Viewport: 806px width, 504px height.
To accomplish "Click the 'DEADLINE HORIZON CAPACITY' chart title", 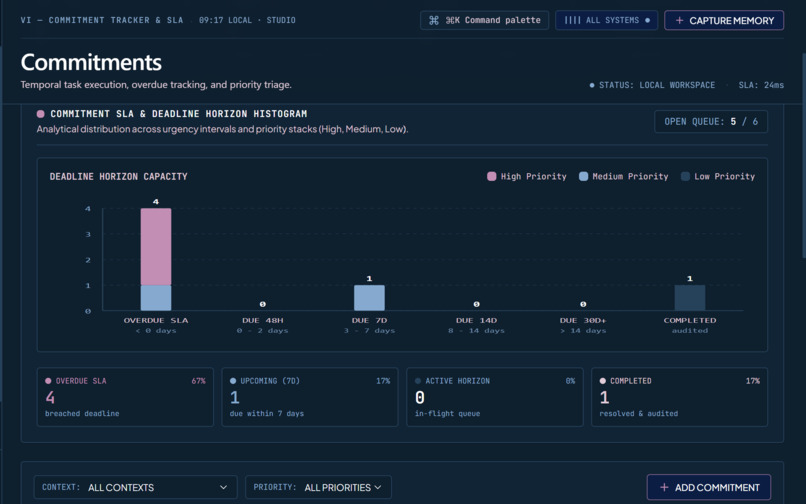I will [x=118, y=176].
